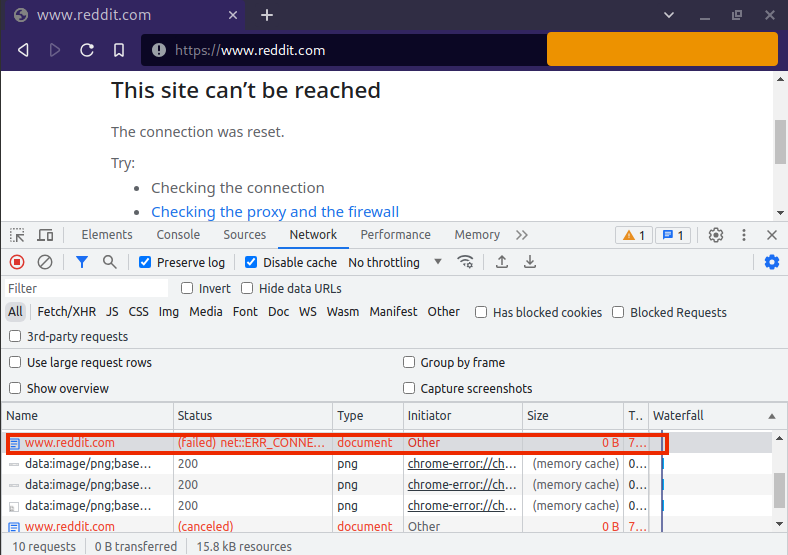This screenshot has height=555, width=788.
Task: Open DevTools settings gear
Action: [716, 235]
